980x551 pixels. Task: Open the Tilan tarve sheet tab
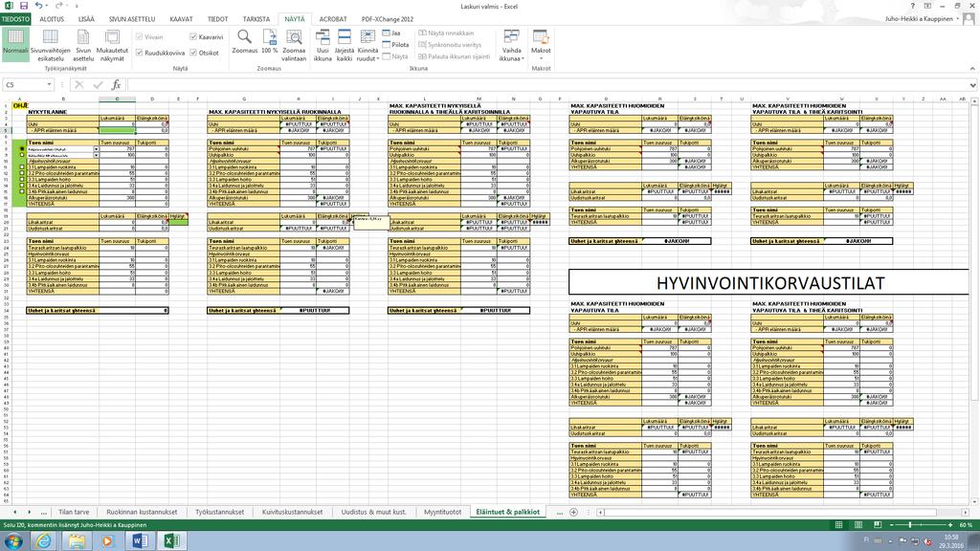click(74, 513)
